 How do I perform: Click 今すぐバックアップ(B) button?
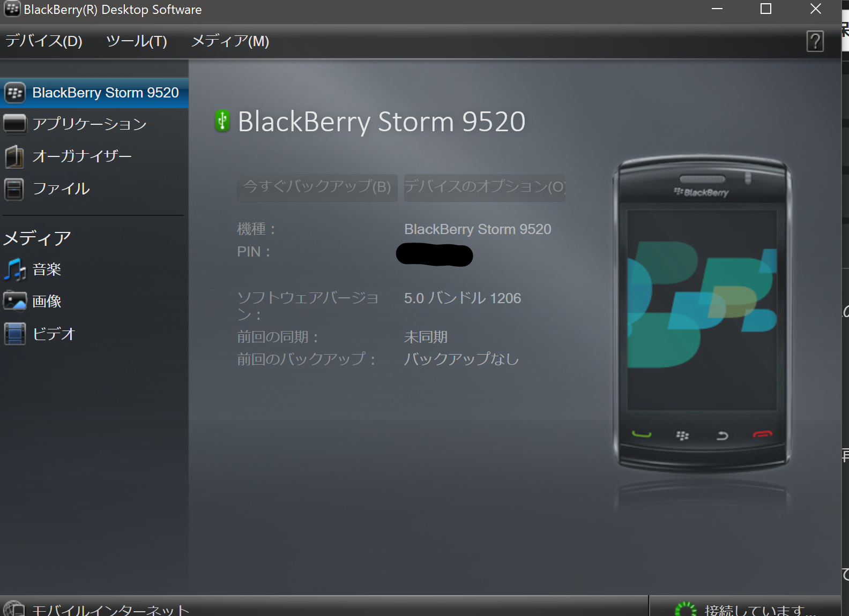pyautogui.click(x=317, y=187)
